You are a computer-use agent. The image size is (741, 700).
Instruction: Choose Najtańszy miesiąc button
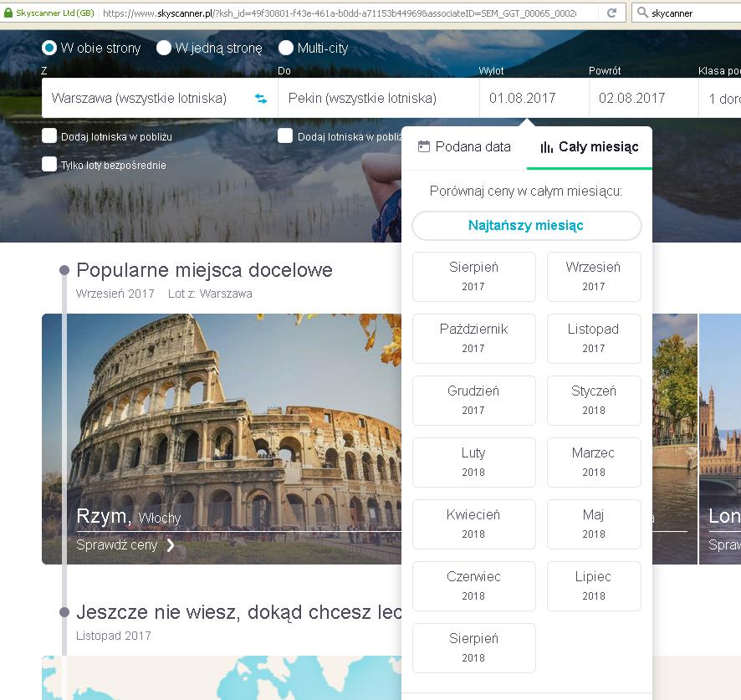526,226
